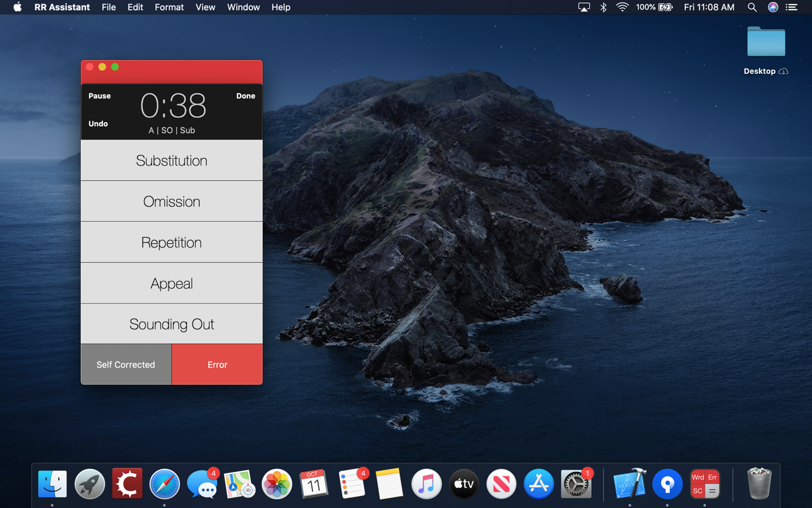Open Calendar showing Oct 11
The width and height of the screenshot is (812, 508).
coord(314,484)
